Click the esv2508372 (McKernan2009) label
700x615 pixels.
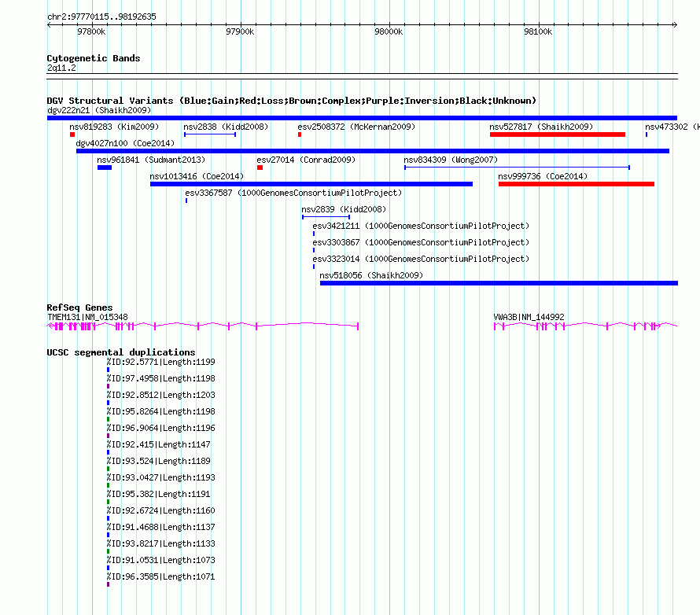[x=356, y=127]
